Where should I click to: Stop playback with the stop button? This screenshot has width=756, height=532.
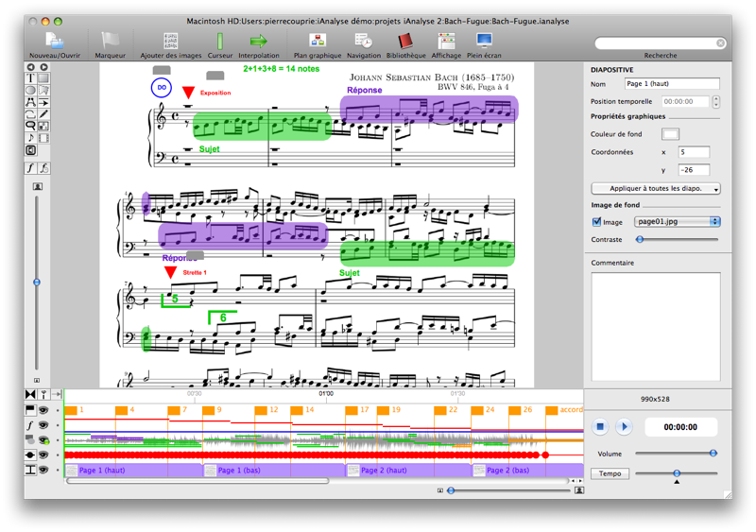pos(600,426)
